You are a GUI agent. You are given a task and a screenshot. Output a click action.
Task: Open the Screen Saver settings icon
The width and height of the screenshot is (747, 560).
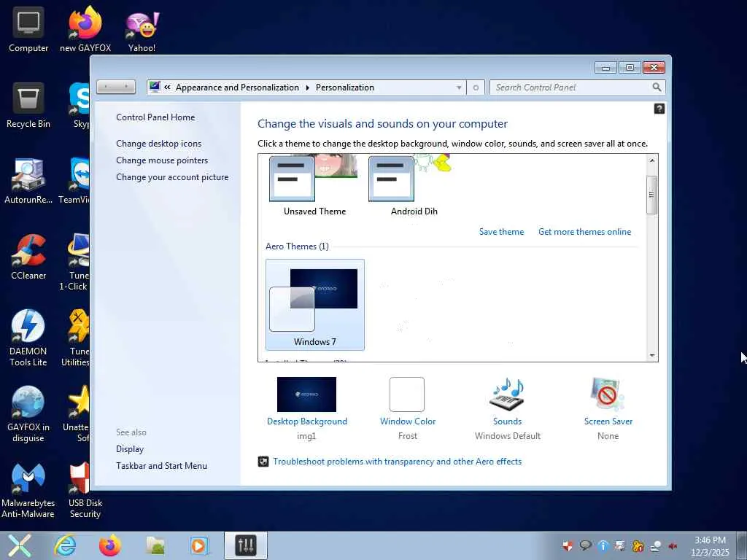pyautogui.click(x=608, y=394)
